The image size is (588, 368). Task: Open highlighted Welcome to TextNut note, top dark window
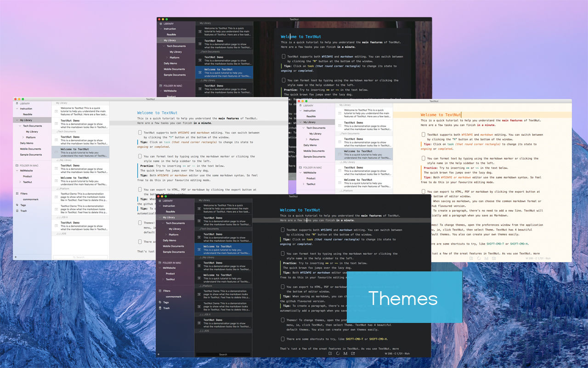224,73
